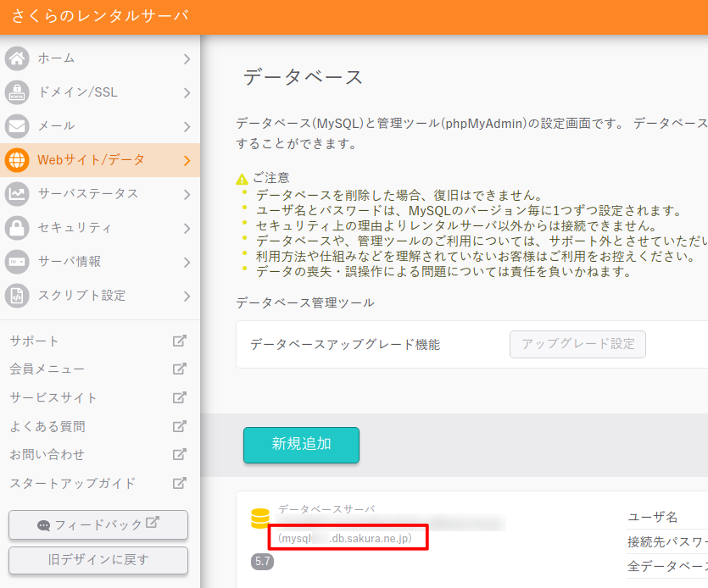Click the Domain/SSL www lock icon

(17, 92)
